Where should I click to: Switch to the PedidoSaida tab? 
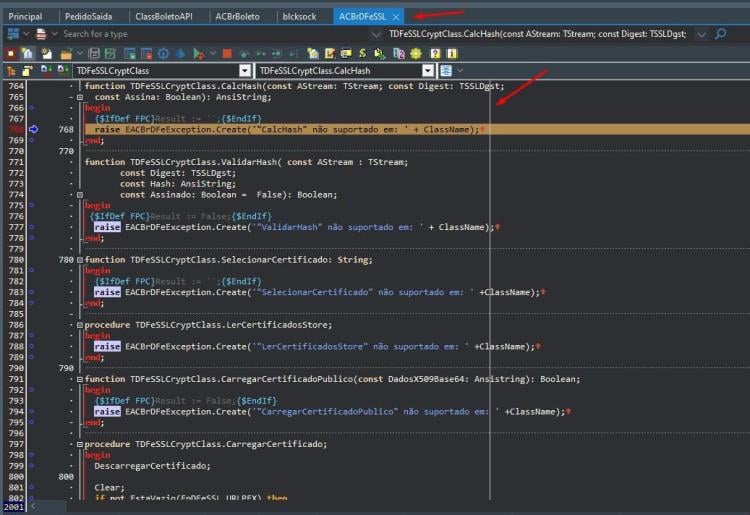[x=88, y=16]
